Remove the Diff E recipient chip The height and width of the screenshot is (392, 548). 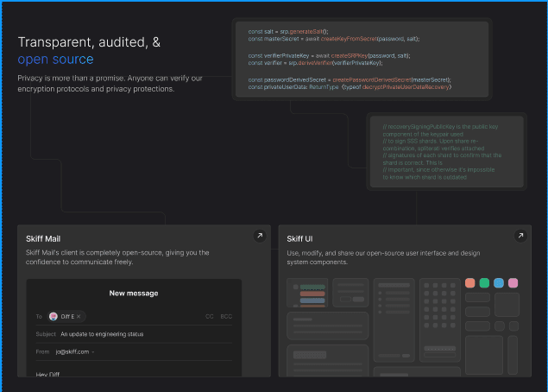(79, 317)
